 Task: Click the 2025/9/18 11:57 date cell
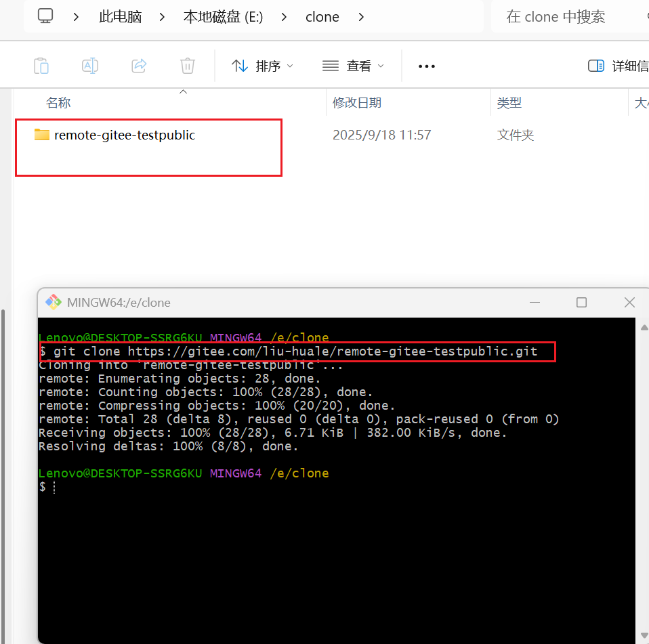coord(381,135)
